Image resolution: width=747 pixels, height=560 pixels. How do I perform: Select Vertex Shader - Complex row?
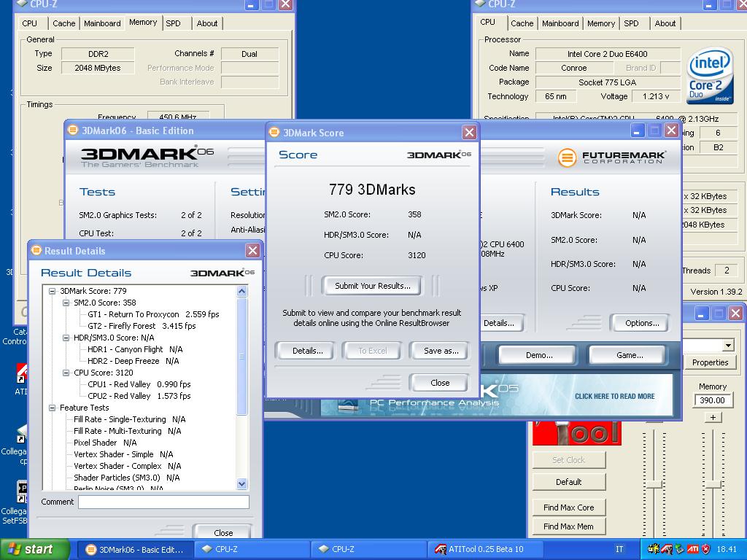pyautogui.click(x=127, y=466)
